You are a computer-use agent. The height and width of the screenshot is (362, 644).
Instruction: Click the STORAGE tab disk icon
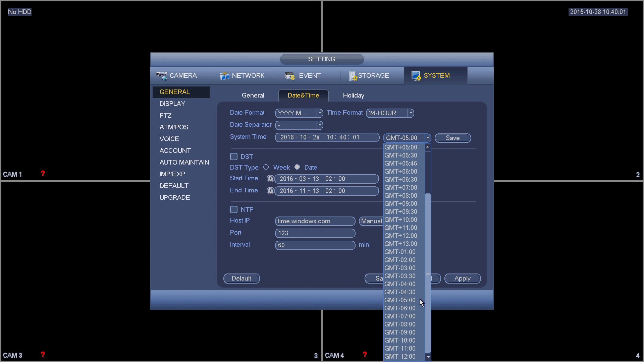click(353, 76)
